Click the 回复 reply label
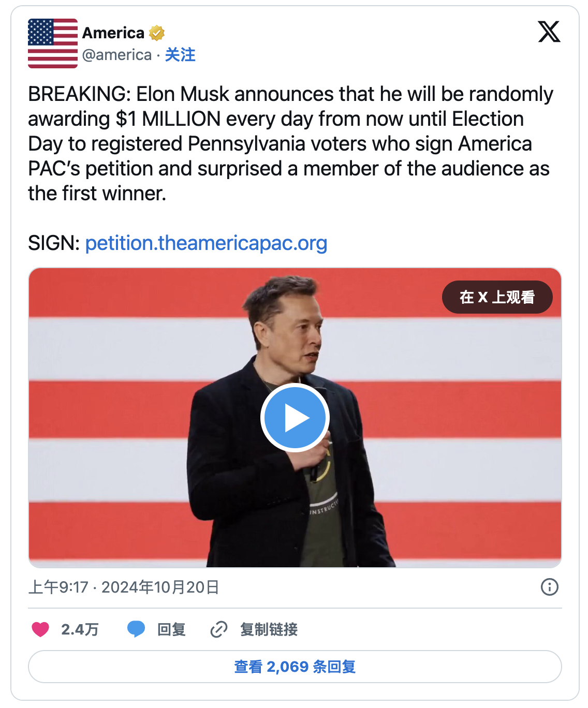 (x=171, y=629)
